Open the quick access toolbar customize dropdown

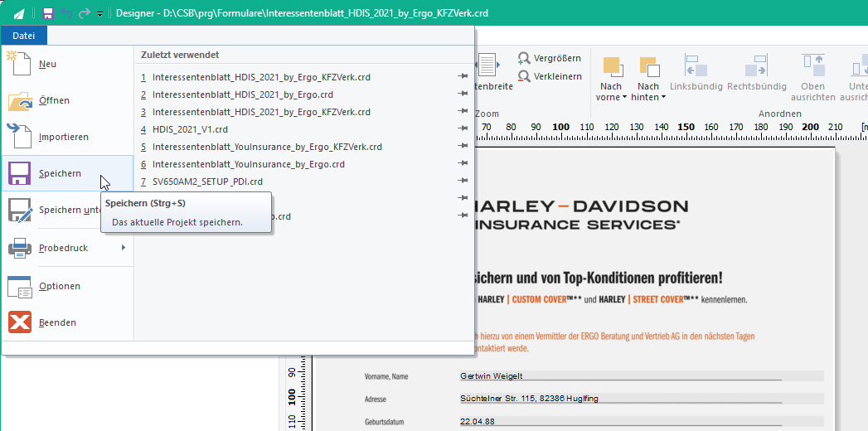[99, 14]
